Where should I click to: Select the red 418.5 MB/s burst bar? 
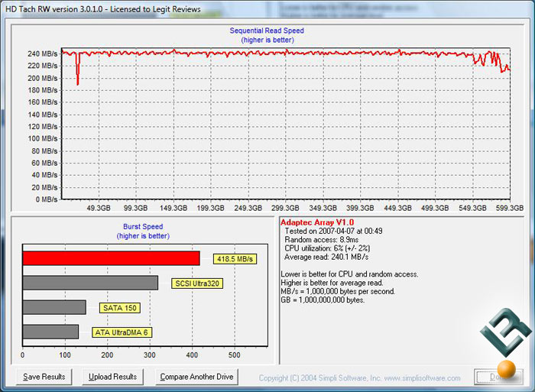coord(112,258)
